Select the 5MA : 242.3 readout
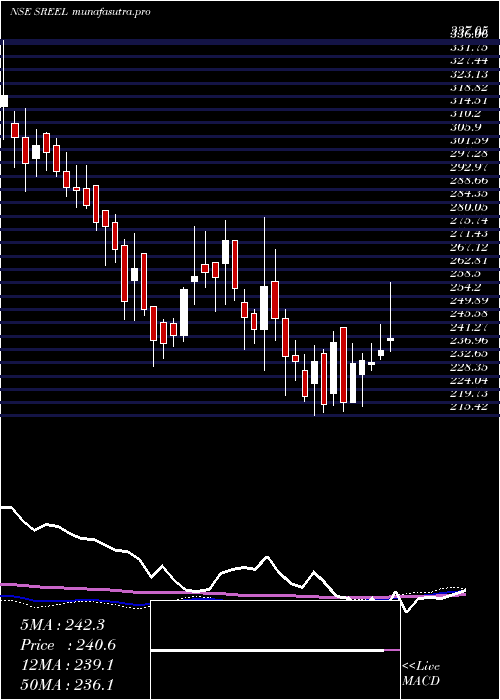The image size is (500, 700). 62,625
